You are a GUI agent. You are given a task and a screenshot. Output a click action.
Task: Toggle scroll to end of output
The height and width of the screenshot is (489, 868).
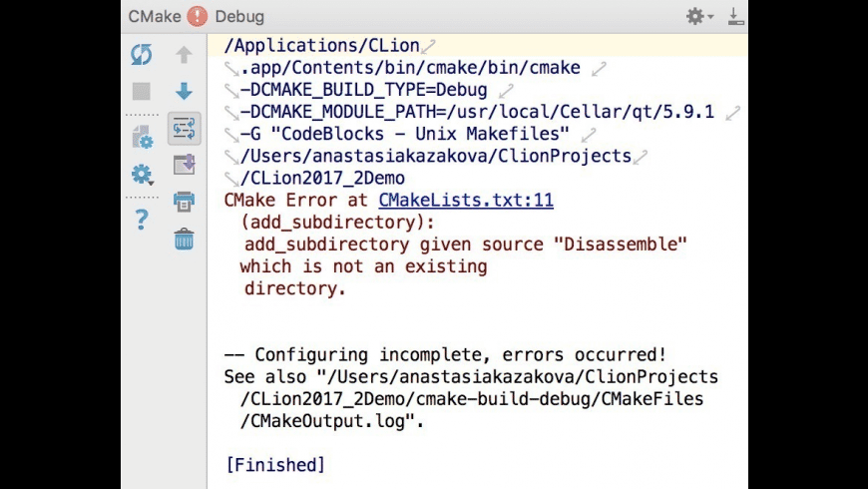184,165
